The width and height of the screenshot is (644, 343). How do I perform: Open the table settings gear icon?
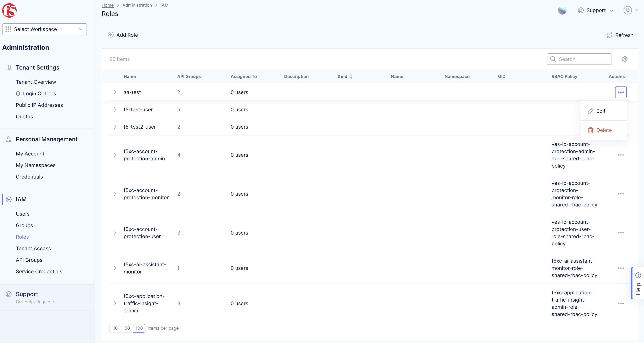pyautogui.click(x=625, y=59)
